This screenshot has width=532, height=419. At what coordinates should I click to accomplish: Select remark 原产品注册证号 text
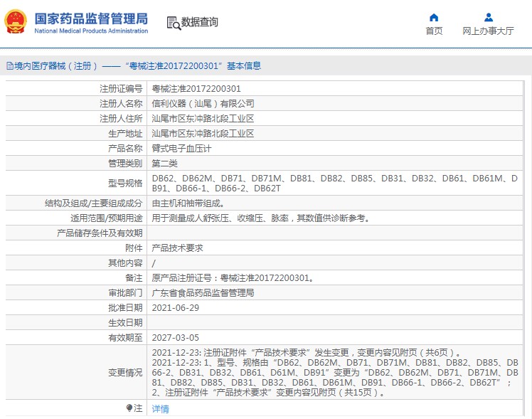tap(233, 278)
